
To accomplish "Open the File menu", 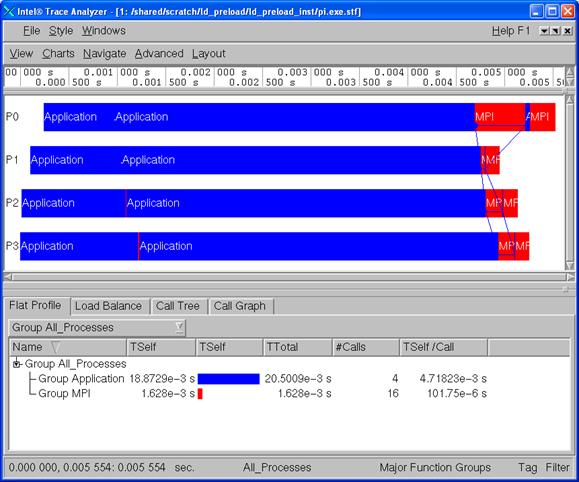I will pyautogui.click(x=31, y=31).
